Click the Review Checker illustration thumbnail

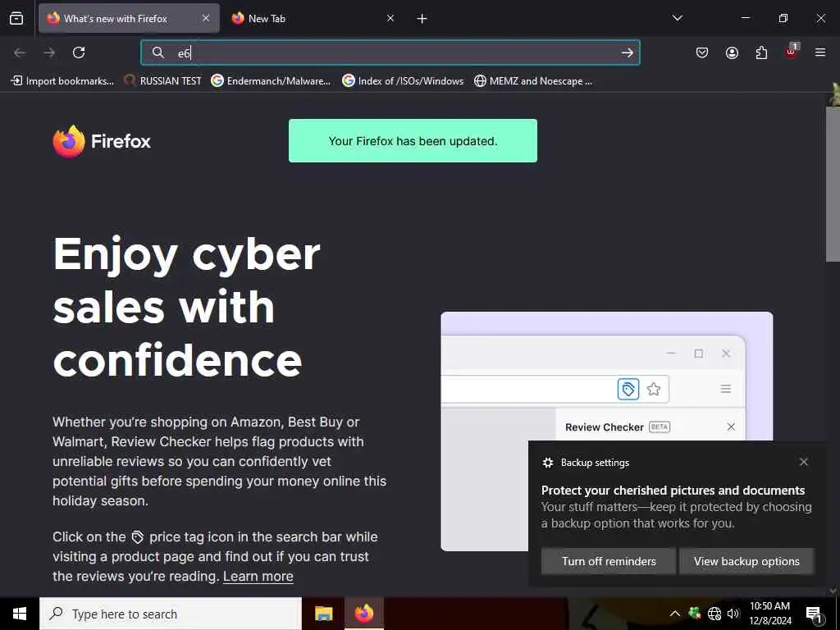[606, 431]
